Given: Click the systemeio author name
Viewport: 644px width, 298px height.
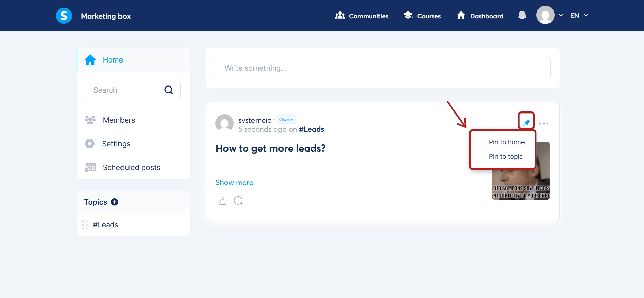Looking at the screenshot, I should (x=255, y=120).
